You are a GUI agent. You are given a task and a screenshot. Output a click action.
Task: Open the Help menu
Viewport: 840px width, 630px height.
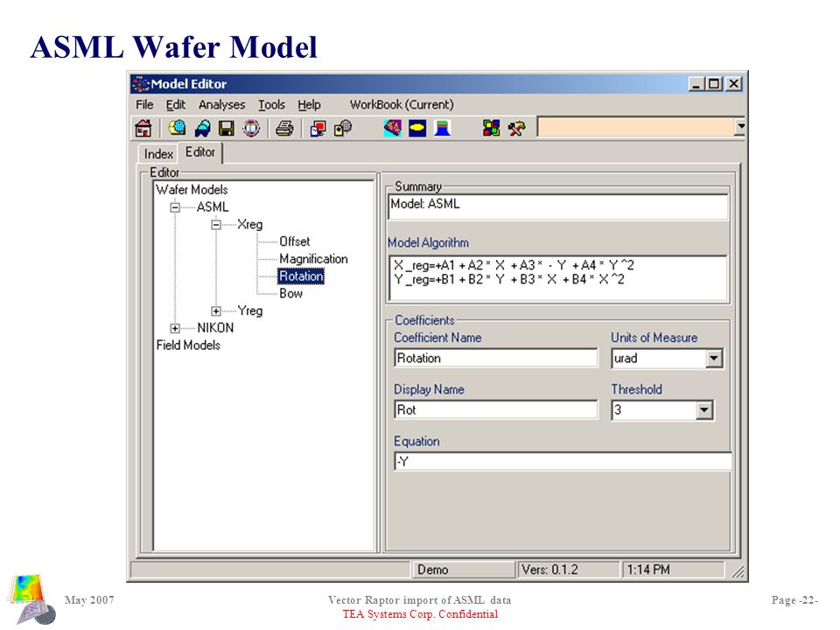[309, 104]
